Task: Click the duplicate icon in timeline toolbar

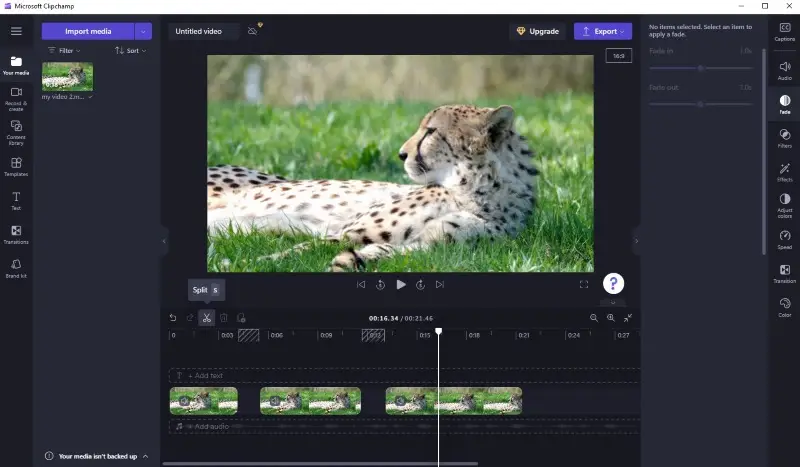Action: click(241, 318)
